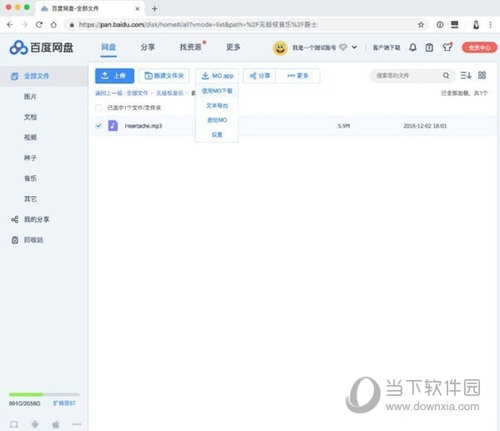This screenshot has width=500, height=431.
Task: Uncheck the Heartache.mp3 checkbox
Action: pos(98,126)
